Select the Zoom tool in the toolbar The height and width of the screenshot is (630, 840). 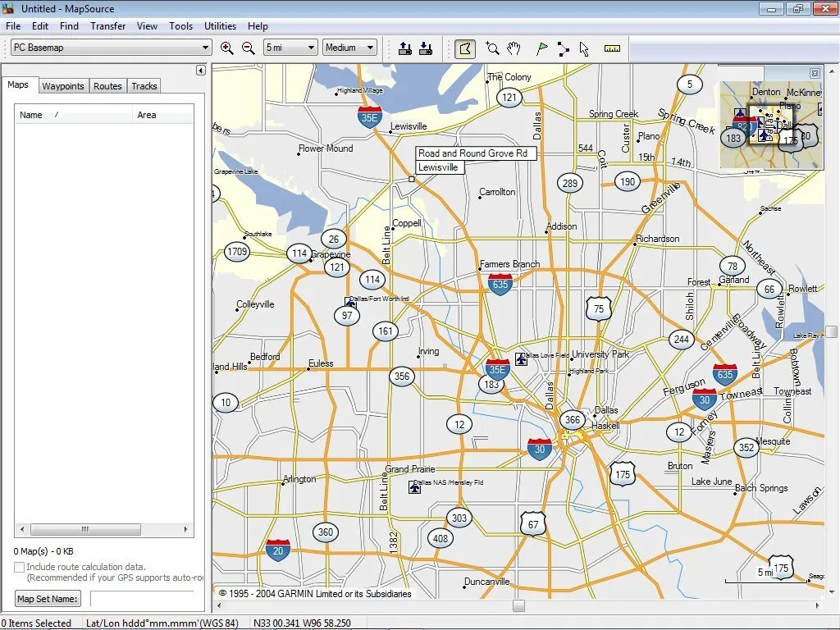492,48
